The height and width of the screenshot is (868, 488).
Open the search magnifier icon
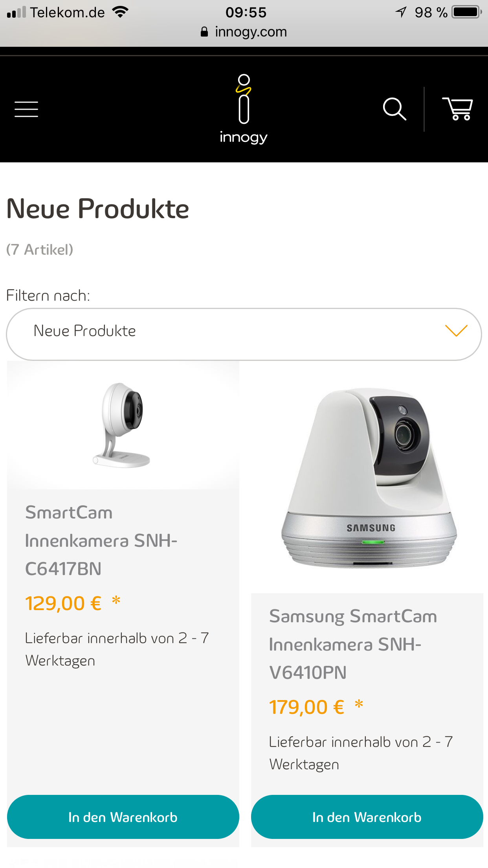coord(394,109)
